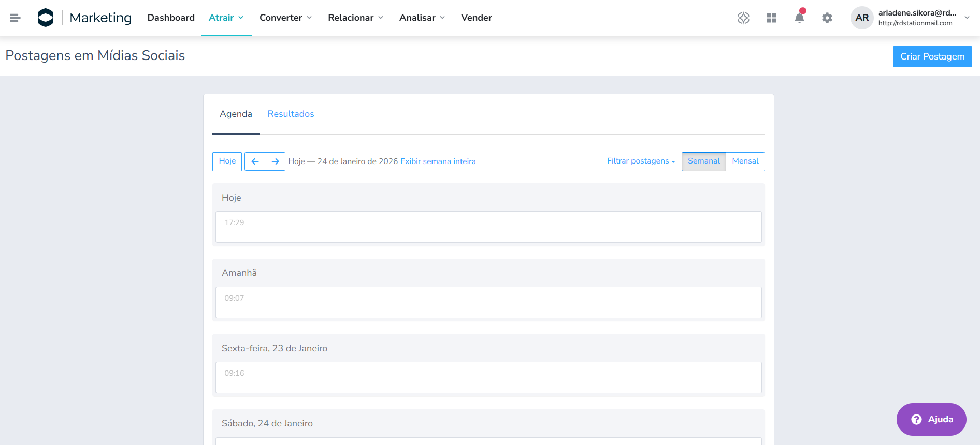Open the Vender menu item
980x445 pixels.
tap(477, 18)
